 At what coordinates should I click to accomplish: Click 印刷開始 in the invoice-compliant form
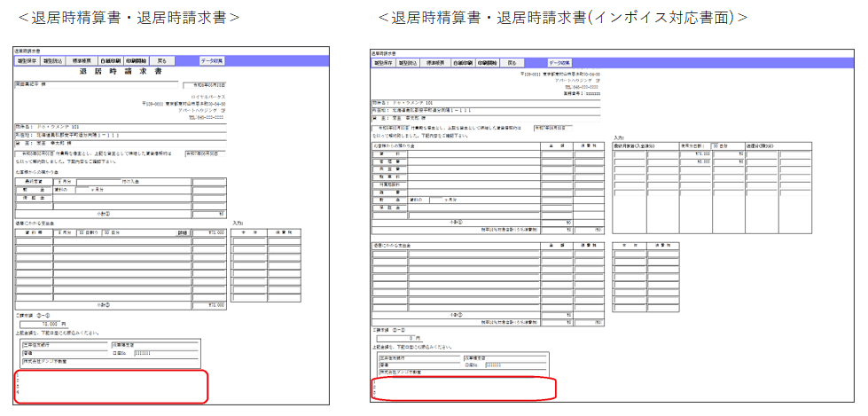click(x=486, y=64)
